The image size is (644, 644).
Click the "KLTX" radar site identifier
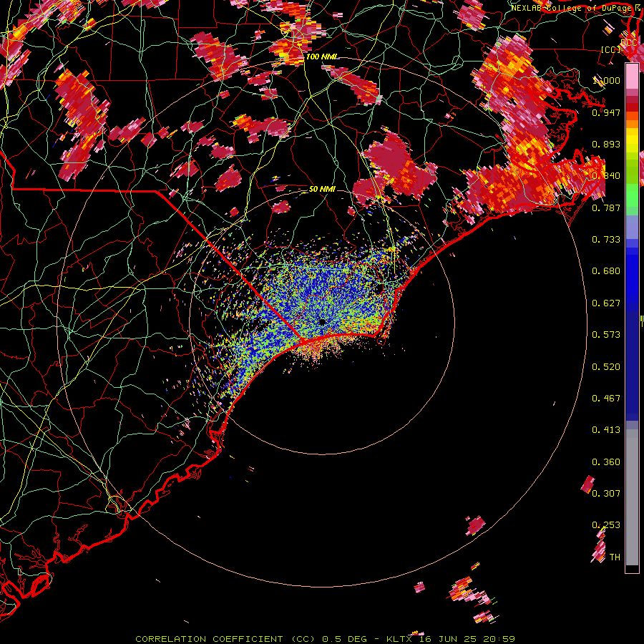point(401,639)
